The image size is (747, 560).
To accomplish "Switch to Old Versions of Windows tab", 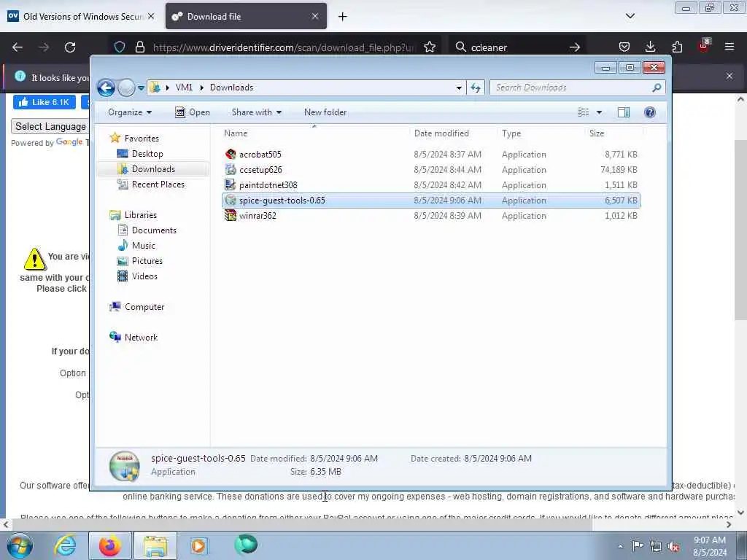I will (x=82, y=16).
